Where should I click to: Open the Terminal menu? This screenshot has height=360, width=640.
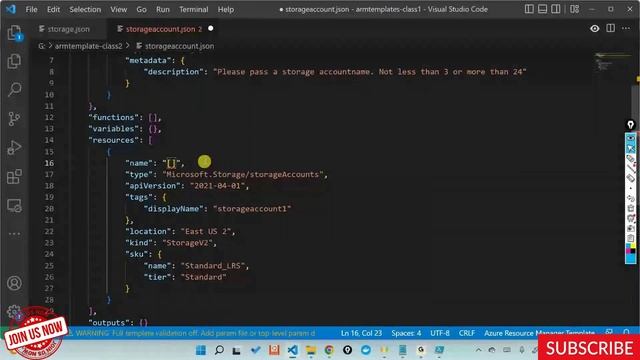tap(193, 9)
